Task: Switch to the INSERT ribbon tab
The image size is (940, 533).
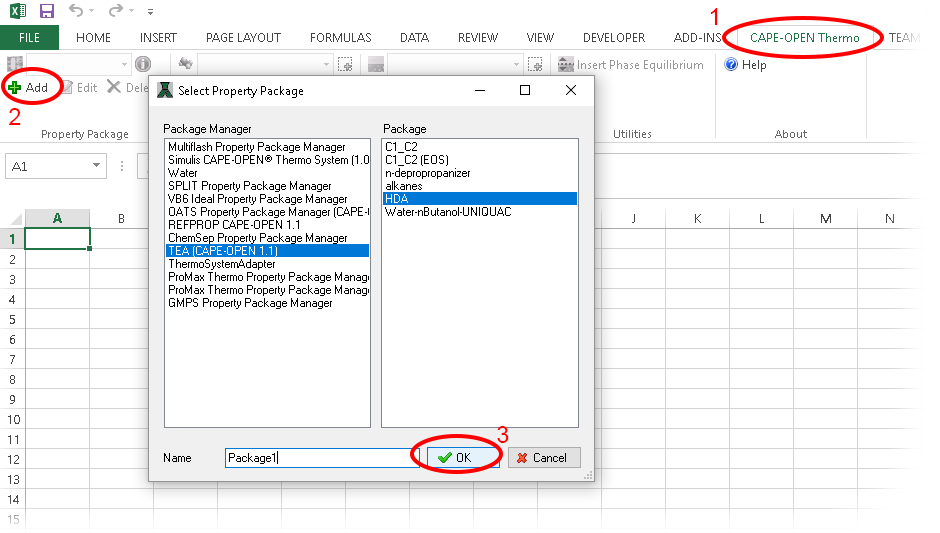Action: coord(158,38)
